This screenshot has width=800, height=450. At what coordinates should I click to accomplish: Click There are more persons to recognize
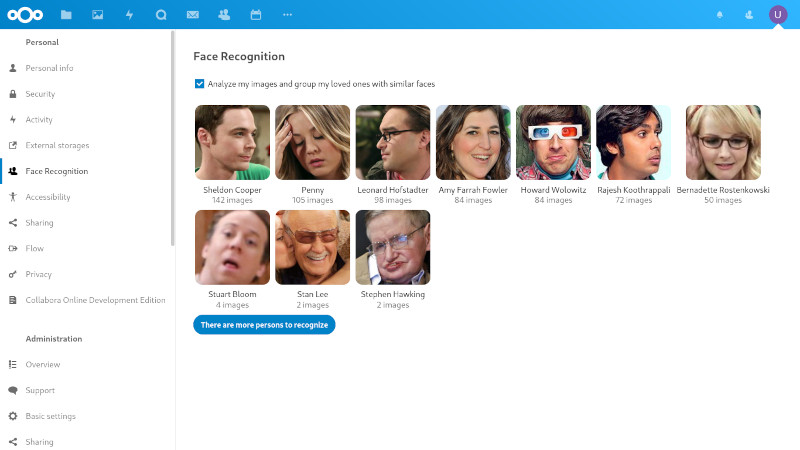pos(264,324)
